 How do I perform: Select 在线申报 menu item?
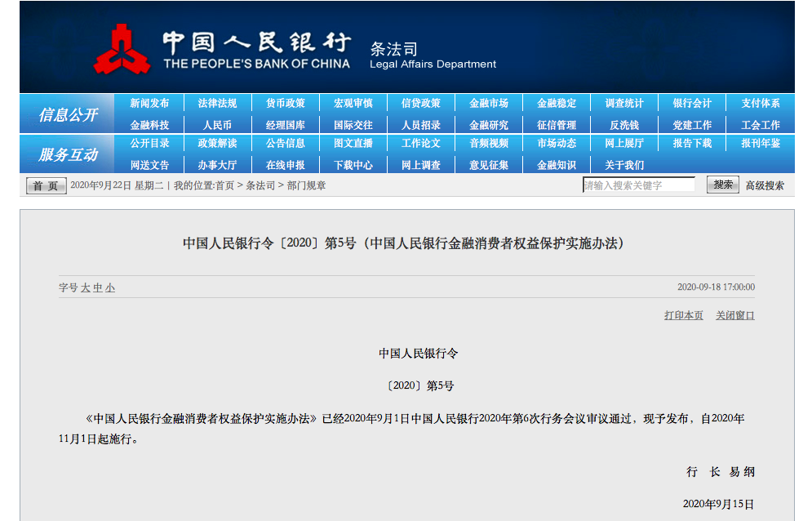tap(286, 165)
